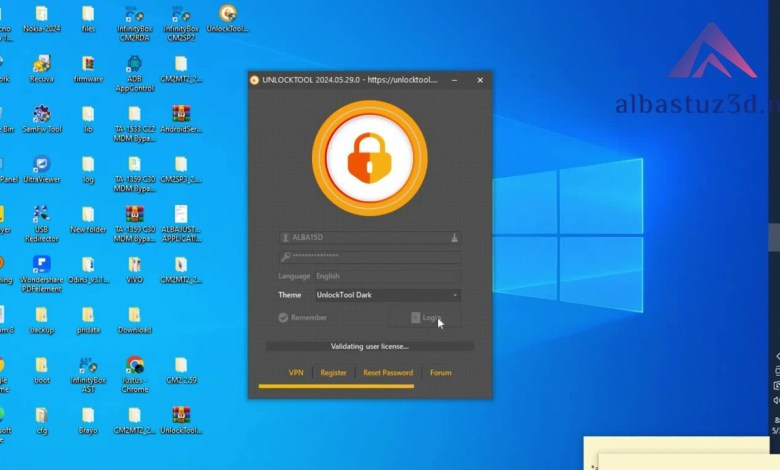The width and height of the screenshot is (780, 470).
Task: Toggle the Remember checkbox in UnlockTool
Action: 283,318
